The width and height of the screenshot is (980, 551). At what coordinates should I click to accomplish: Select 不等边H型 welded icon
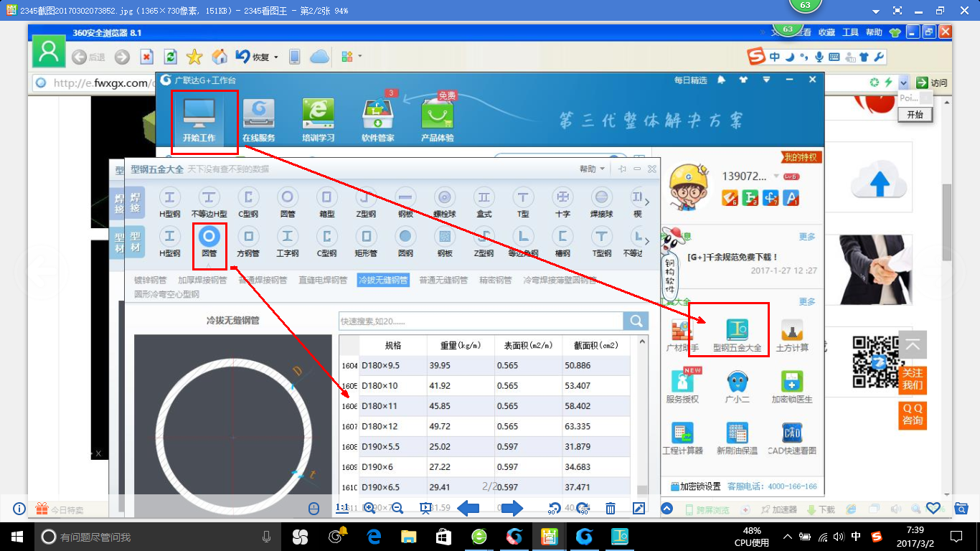point(209,202)
